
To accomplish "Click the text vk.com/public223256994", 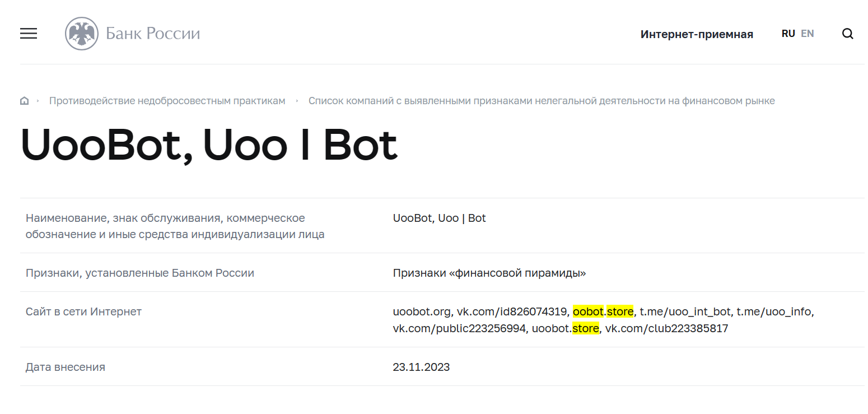I will [459, 328].
